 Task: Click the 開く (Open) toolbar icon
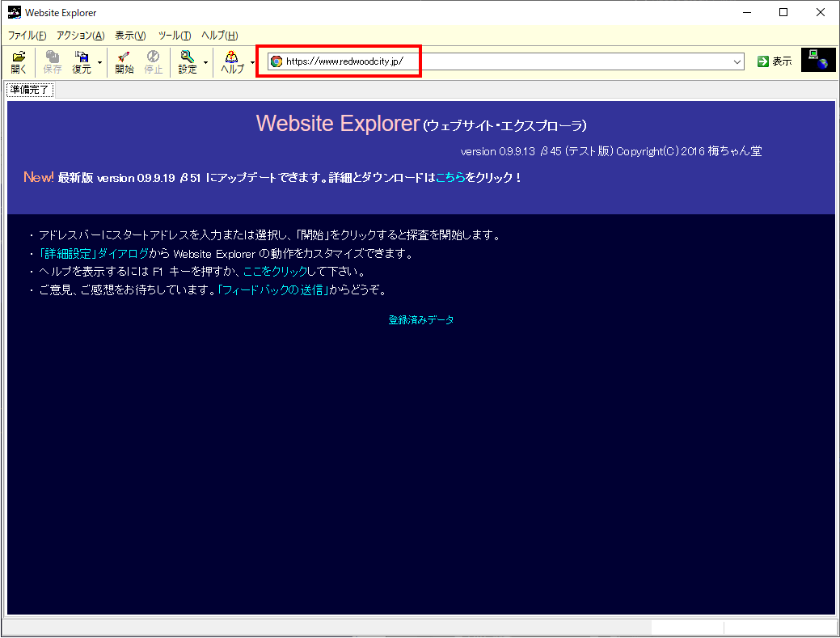click(19, 62)
